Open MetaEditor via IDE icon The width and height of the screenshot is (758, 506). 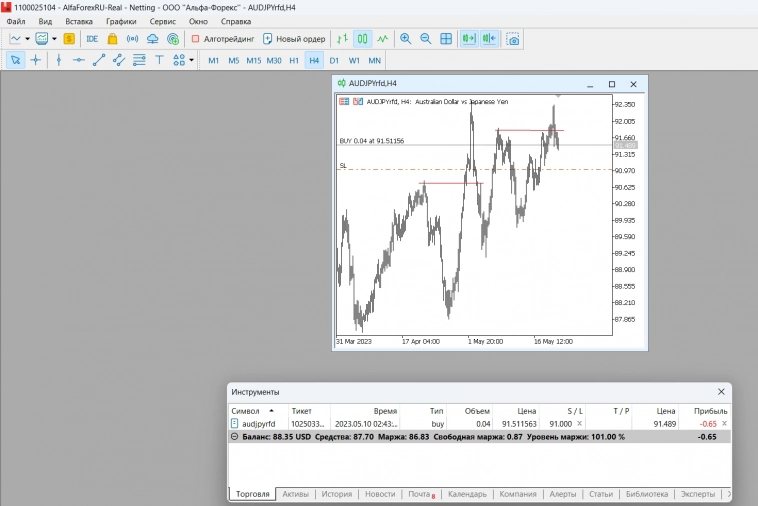pyautogui.click(x=92, y=39)
